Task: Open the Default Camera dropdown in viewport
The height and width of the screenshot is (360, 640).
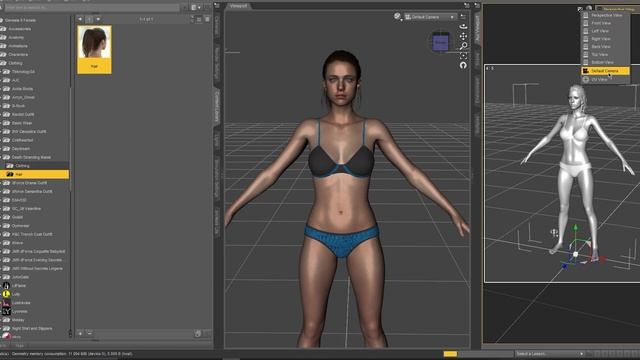Action: click(430, 17)
